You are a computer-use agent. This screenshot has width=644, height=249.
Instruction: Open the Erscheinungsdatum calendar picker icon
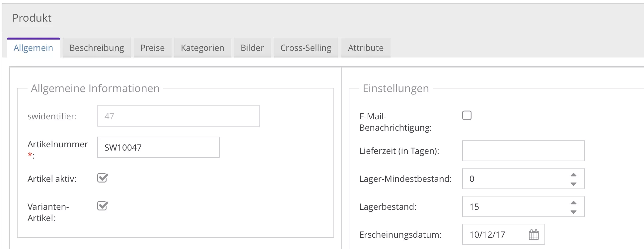pos(534,235)
